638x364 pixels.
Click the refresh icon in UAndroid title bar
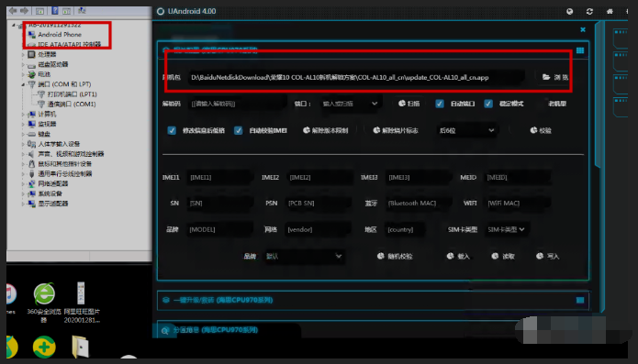click(x=589, y=11)
